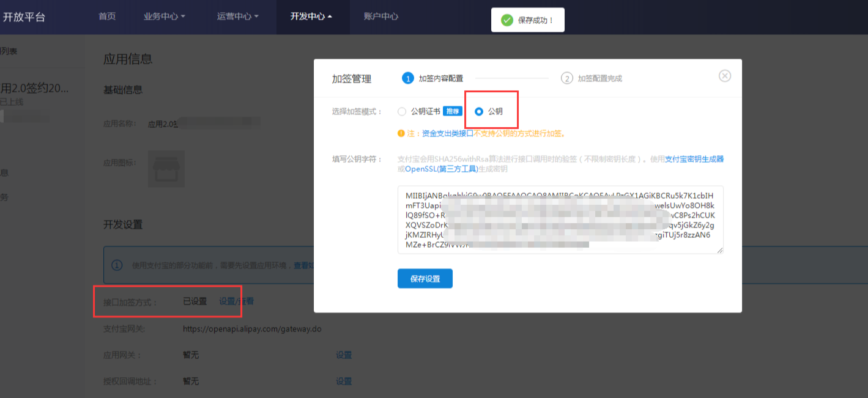The height and width of the screenshot is (398, 868).
Task: Go to 首页 in top navigation
Action: [x=107, y=17]
